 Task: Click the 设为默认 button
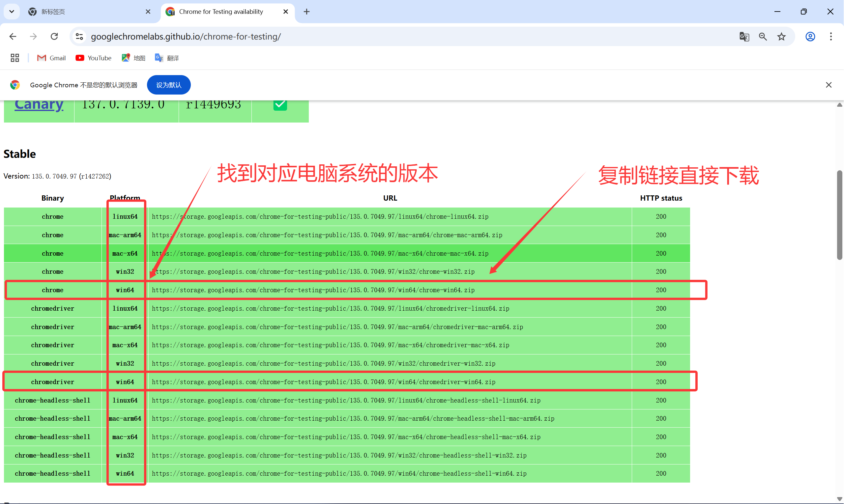[x=168, y=85]
